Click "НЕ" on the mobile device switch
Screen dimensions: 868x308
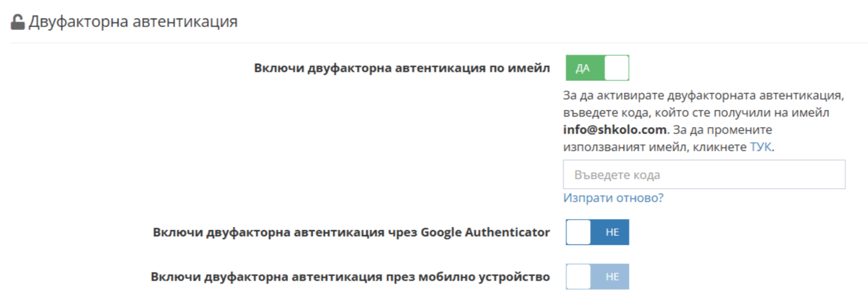[612, 276]
